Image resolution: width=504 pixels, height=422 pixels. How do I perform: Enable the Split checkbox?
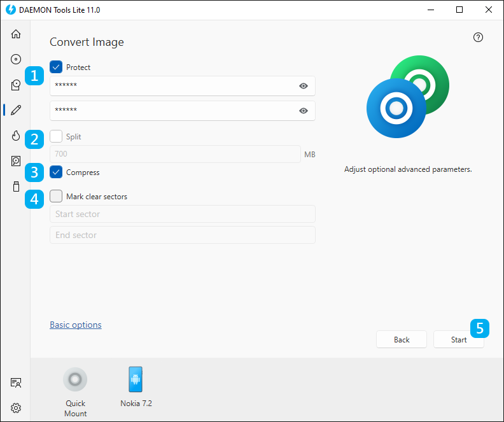pyautogui.click(x=56, y=136)
